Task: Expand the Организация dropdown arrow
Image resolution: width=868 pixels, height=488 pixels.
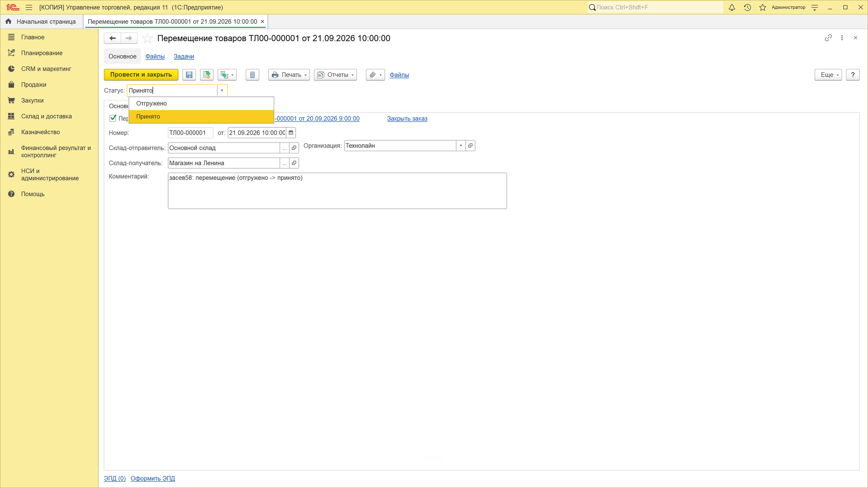Action: click(460, 146)
